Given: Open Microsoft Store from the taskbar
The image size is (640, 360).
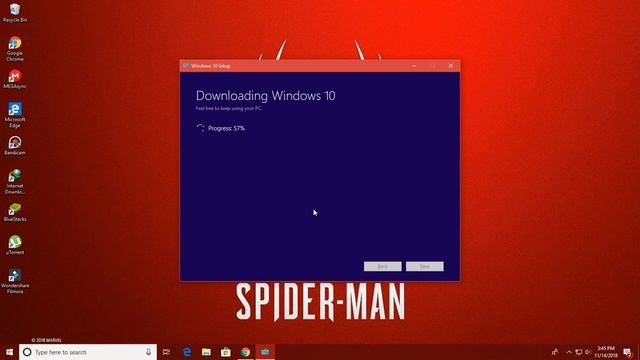Looking at the screenshot, I should tap(226, 352).
